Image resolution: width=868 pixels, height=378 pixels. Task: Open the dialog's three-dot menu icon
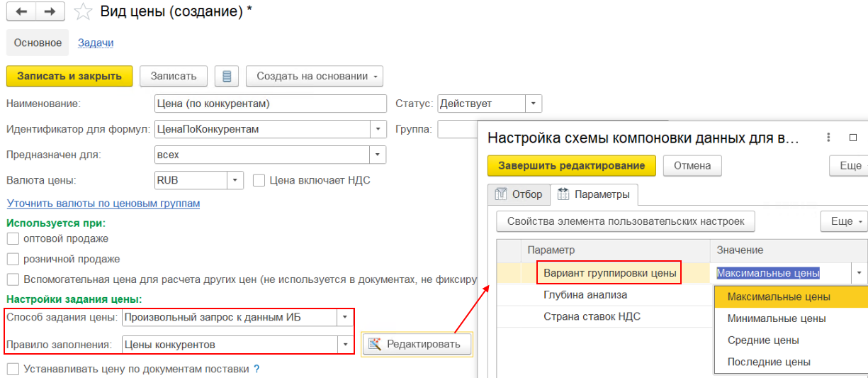pos(827,138)
